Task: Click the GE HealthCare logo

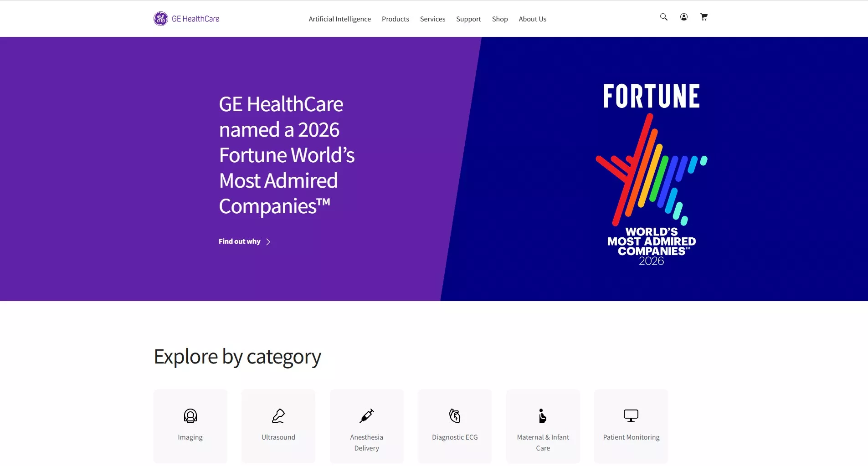Action: pos(186,18)
